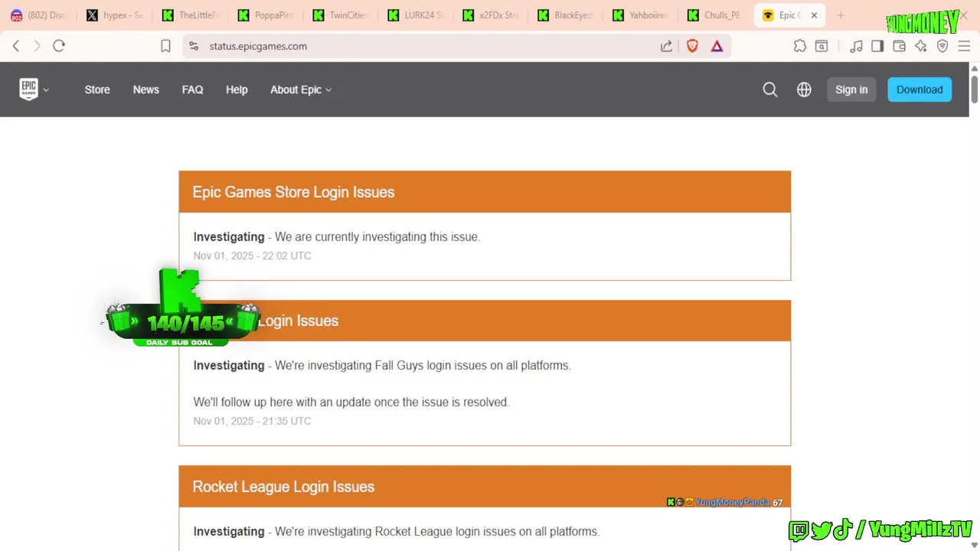Expand the Epic logo dropdown chevron

click(x=46, y=90)
